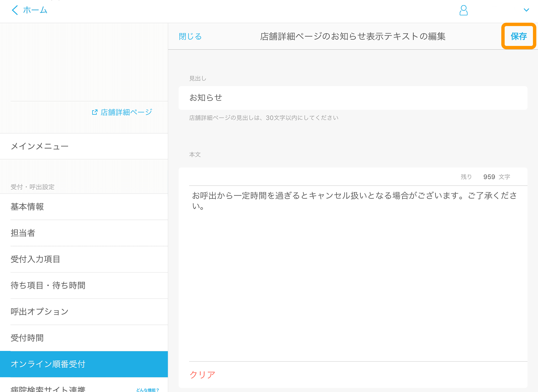Open the 担当者 menu item

click(23, 233)
